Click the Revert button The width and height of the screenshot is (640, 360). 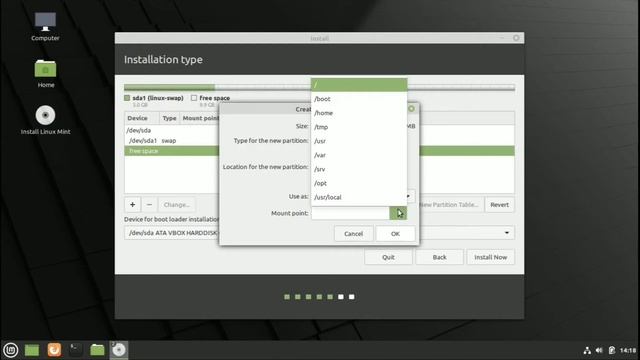500,204
